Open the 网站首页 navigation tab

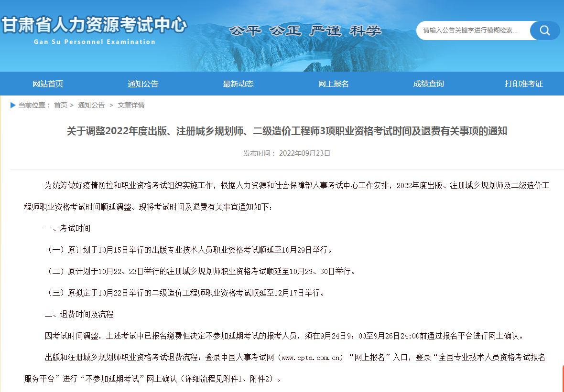click(x=48, y=84)
